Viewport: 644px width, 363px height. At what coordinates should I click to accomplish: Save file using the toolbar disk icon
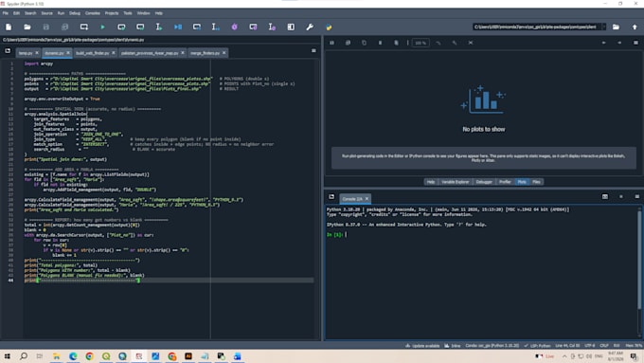46,27
